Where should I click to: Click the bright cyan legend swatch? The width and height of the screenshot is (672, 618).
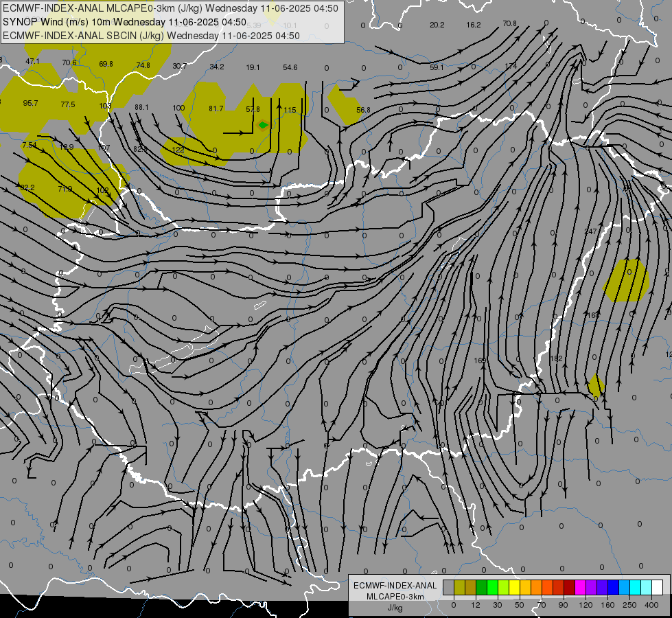[x=635, y=587]
